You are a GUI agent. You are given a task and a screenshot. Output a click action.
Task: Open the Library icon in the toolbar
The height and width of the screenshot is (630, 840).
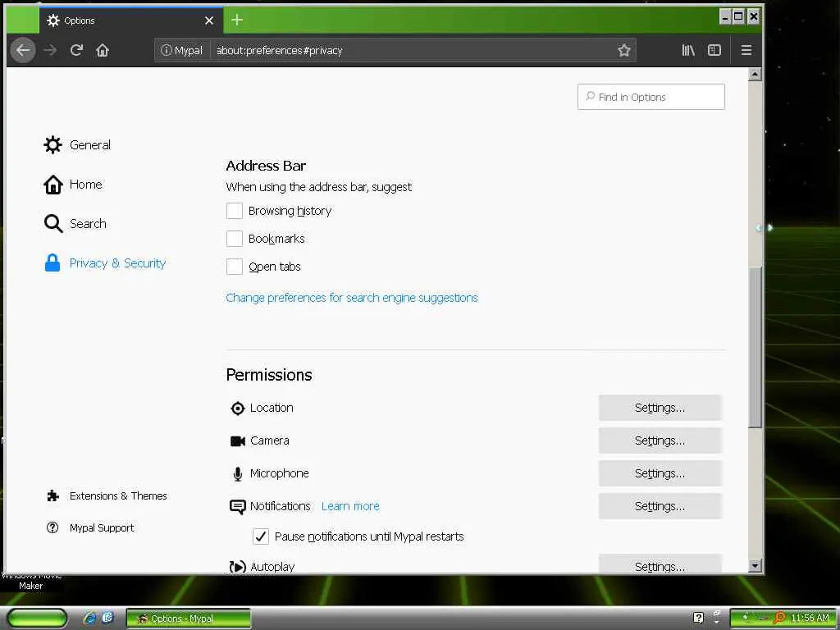coord(688,50)
